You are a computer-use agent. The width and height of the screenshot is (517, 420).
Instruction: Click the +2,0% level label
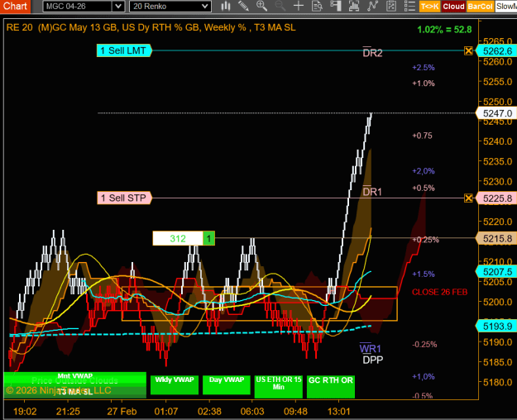pyautogui.click(x=424, y=171)
